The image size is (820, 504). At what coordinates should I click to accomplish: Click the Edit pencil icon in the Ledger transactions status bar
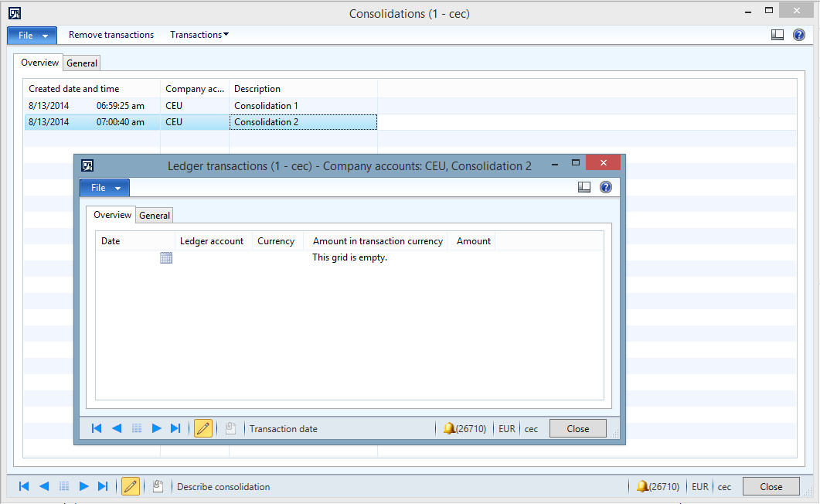pyautogui.click(x=203, y=428)
